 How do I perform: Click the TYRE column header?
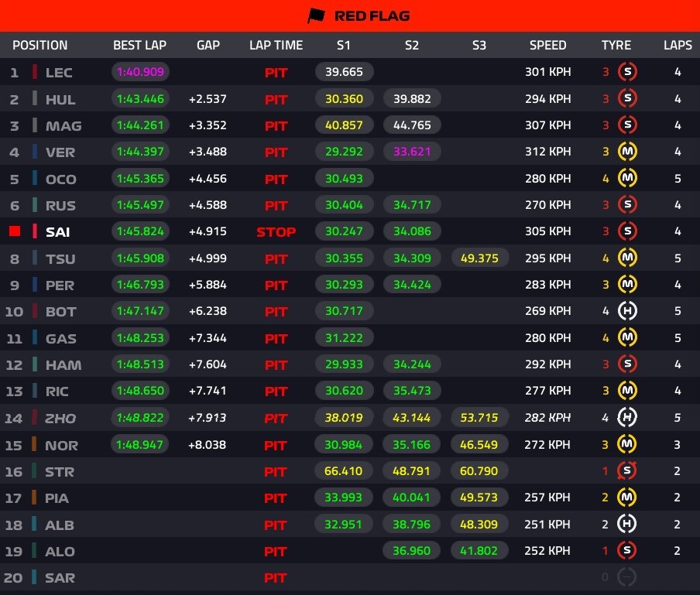tap(616, 45)
